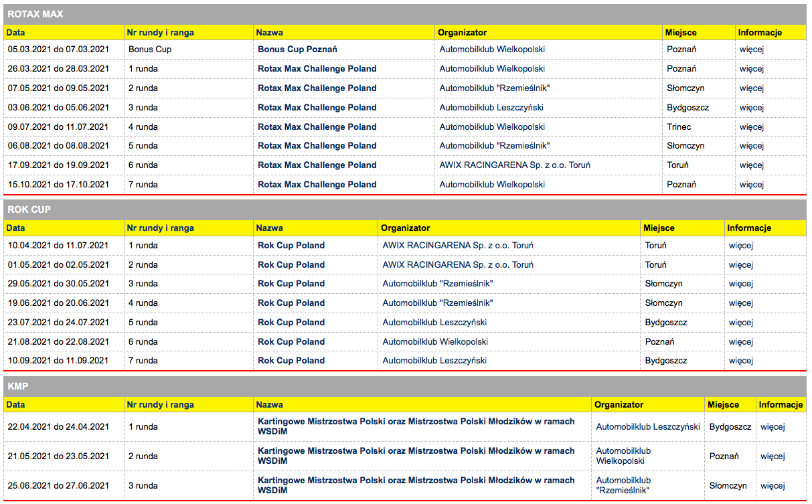Open "więcej" for KMP 1 runda
Viewport: 812px width, 504px height.
pyautogui.click(x=773, y=427)
